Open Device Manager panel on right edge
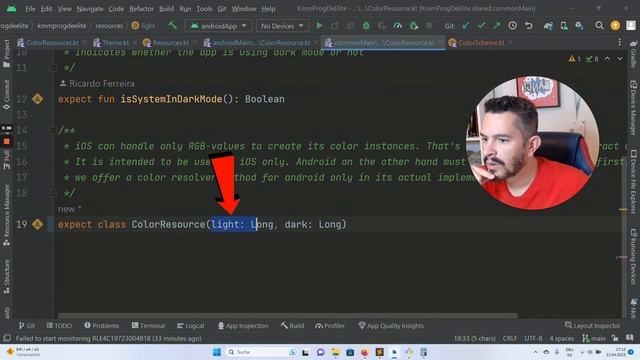 [x=633, y=108]
